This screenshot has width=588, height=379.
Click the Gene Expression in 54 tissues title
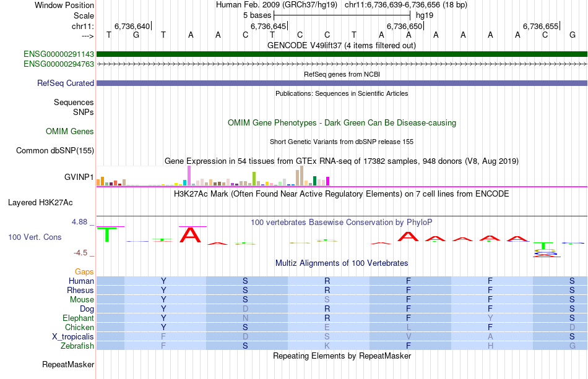point(342,161)
